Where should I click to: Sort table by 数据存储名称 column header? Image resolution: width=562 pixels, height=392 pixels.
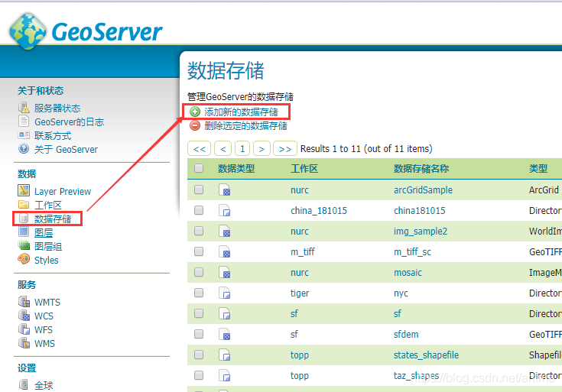[421, 169]
